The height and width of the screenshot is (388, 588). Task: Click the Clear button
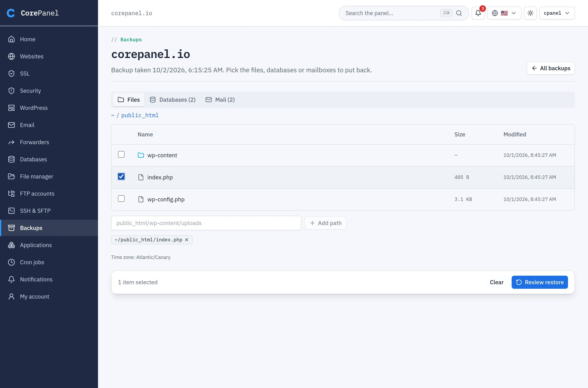pyautogui.click(x=497, y=282)
